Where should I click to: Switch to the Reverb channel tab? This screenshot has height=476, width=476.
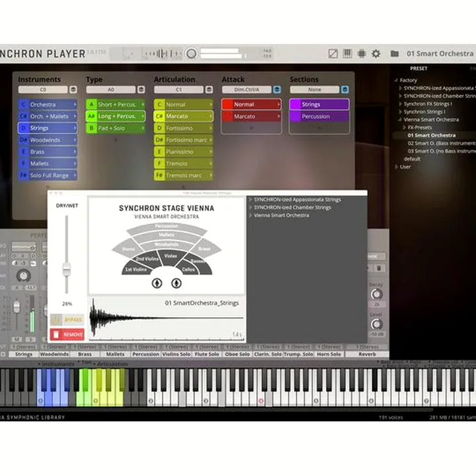pyautogui.click(x=368, y=354)
